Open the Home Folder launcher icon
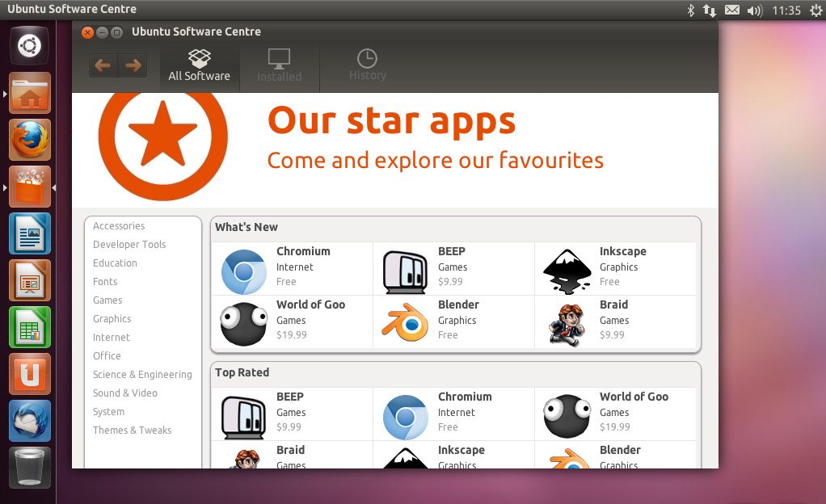Screen dimensions: 826x504 29,93
